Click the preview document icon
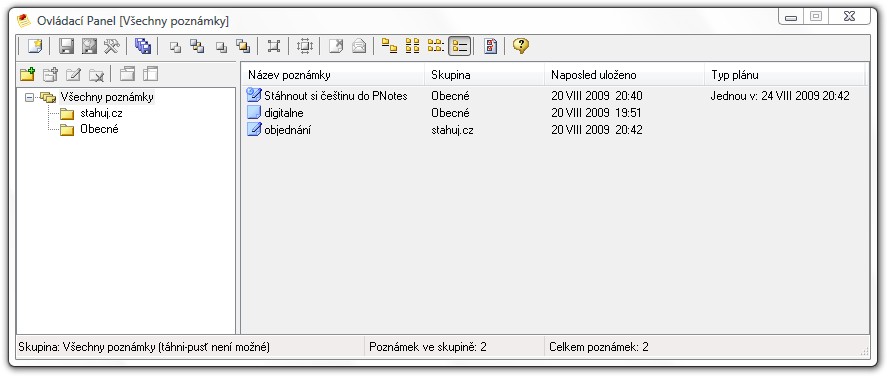The width and height of the screenshot is (889, 379). [x=490, y=46]
